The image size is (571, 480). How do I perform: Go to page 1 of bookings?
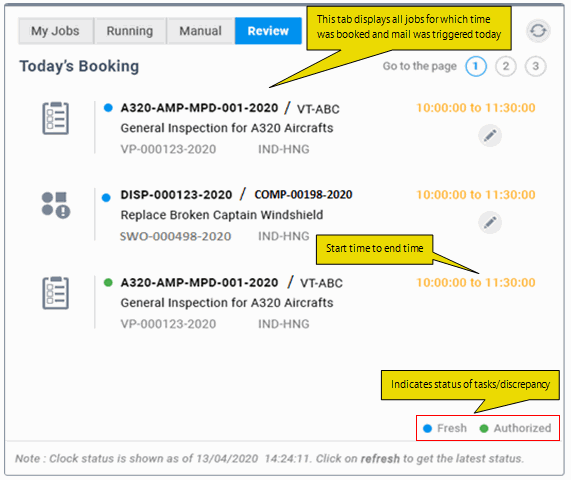click(x=476, y=66)
